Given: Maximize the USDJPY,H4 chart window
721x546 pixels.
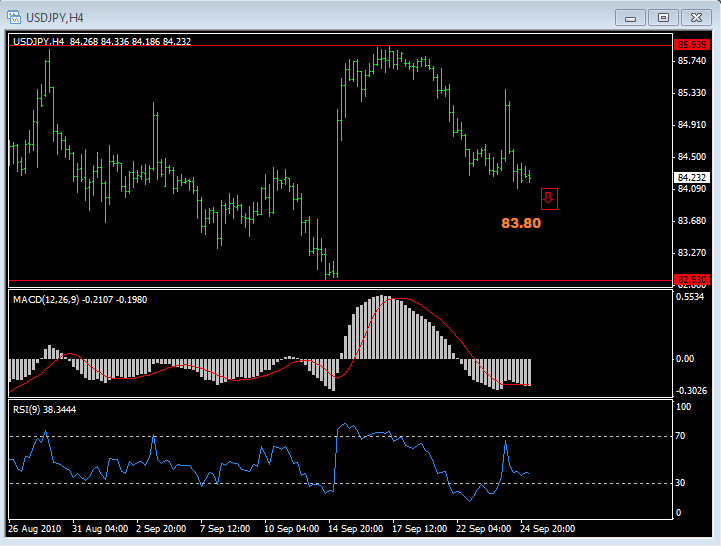Looking at the screenshot, I should click(x=661, y=17).
